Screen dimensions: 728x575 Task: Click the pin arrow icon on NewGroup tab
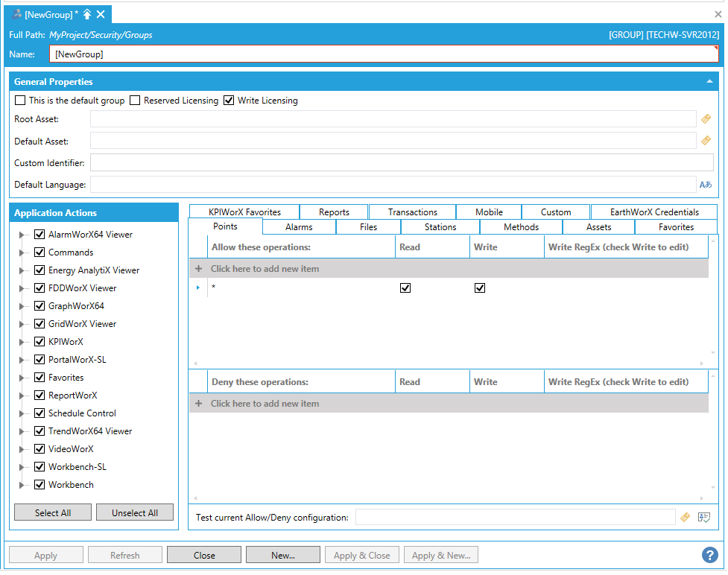coord(87,14)
